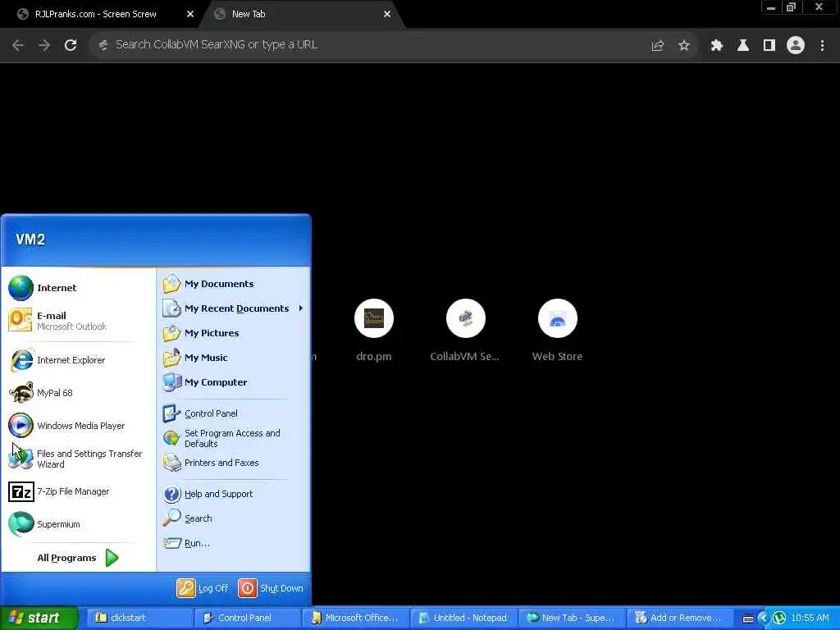Launch E-mail Microsoft Outlook entry
The width and height of the screenshot is (840, 630).
(x=78, y=321)
